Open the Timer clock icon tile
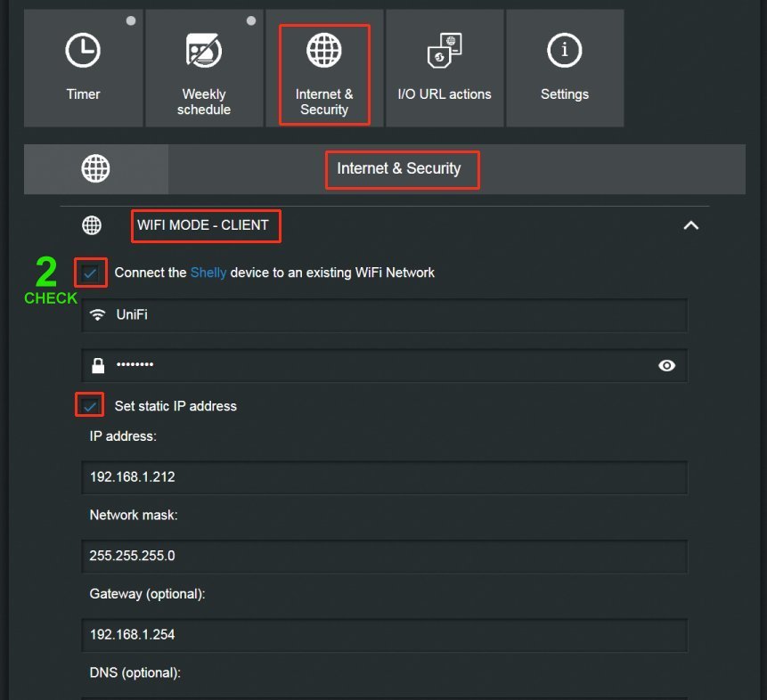767x700 pixels. (x=83, y=50)
